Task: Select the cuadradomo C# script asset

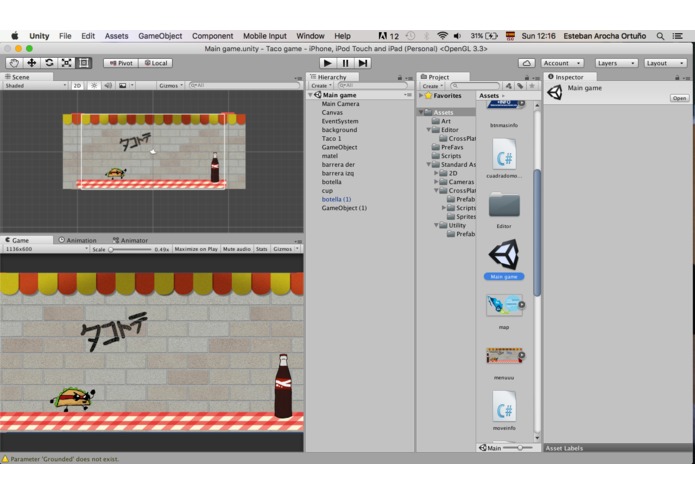Action: click(x=504, y=158)
